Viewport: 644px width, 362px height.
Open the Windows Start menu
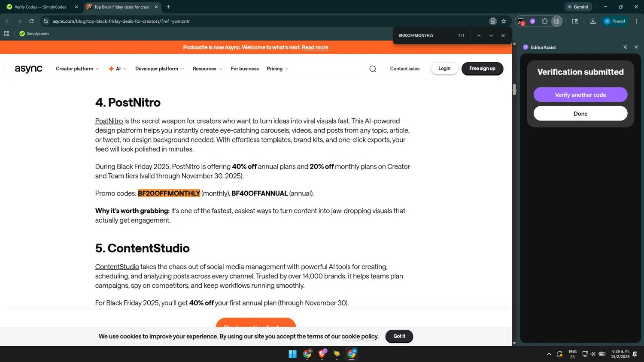point(293,354)
